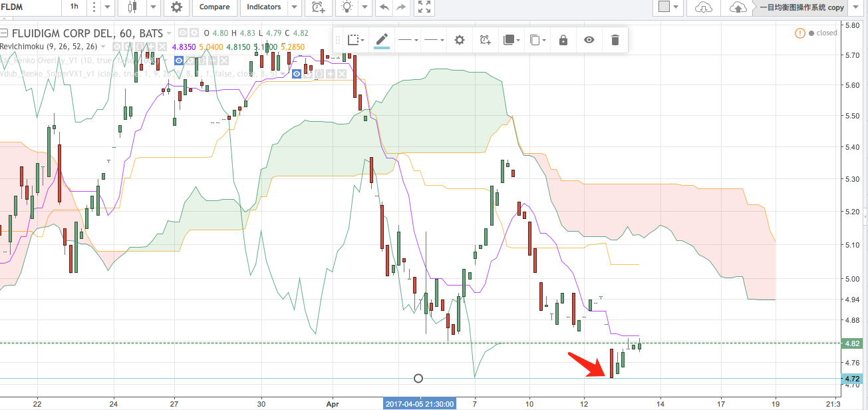The width and height of the screenshot is (868, 410).
Task: Click the candlestick chart style icon
Action: [x=132, y=7]
